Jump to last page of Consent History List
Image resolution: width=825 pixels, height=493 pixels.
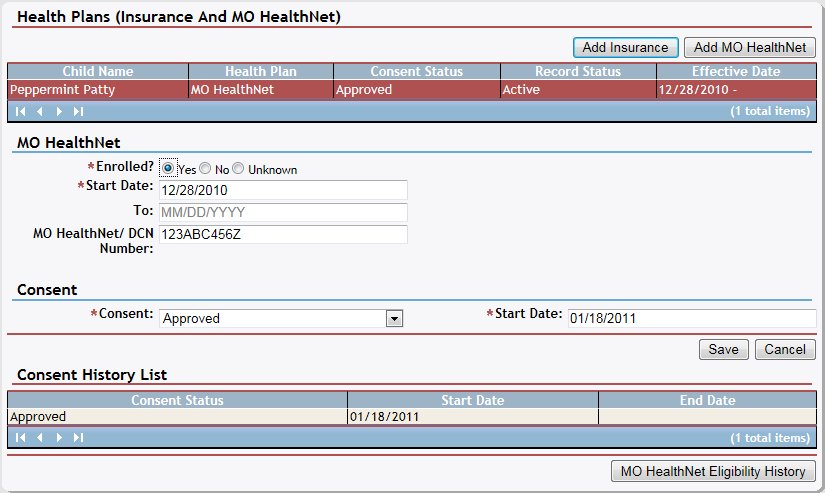(78, 437)
